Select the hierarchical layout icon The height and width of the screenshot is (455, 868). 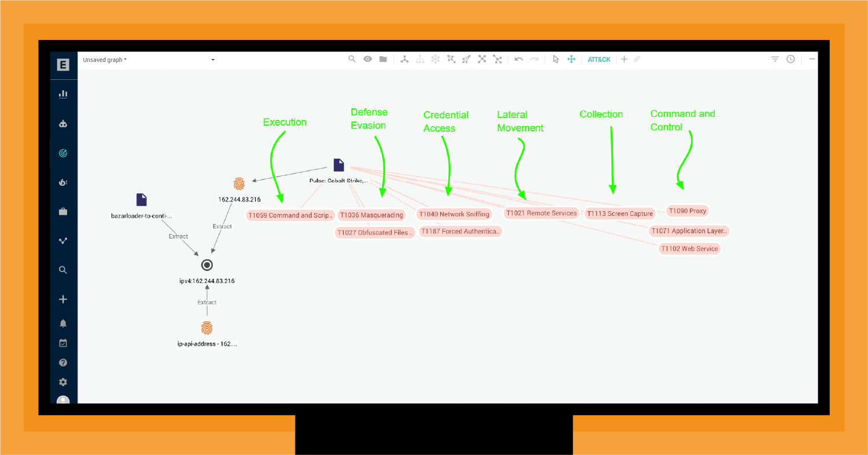[420, 59]
